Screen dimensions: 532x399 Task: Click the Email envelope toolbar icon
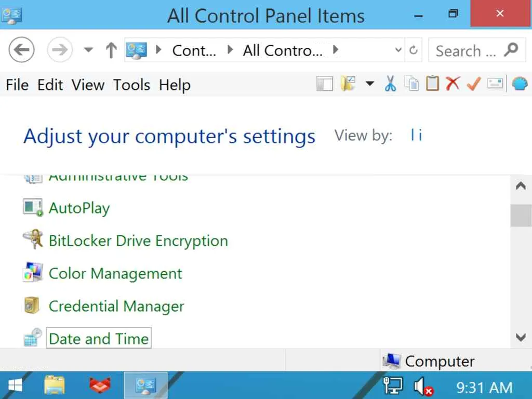[x=495, y=84]
